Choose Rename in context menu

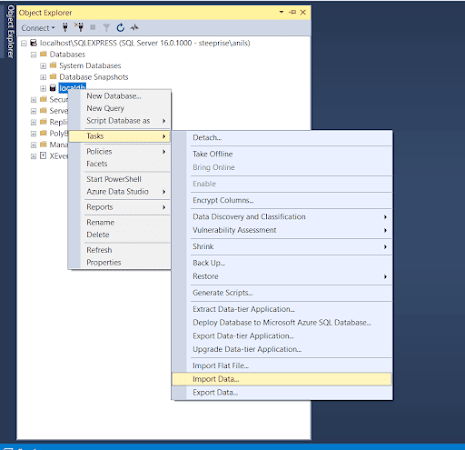[120, 222]
